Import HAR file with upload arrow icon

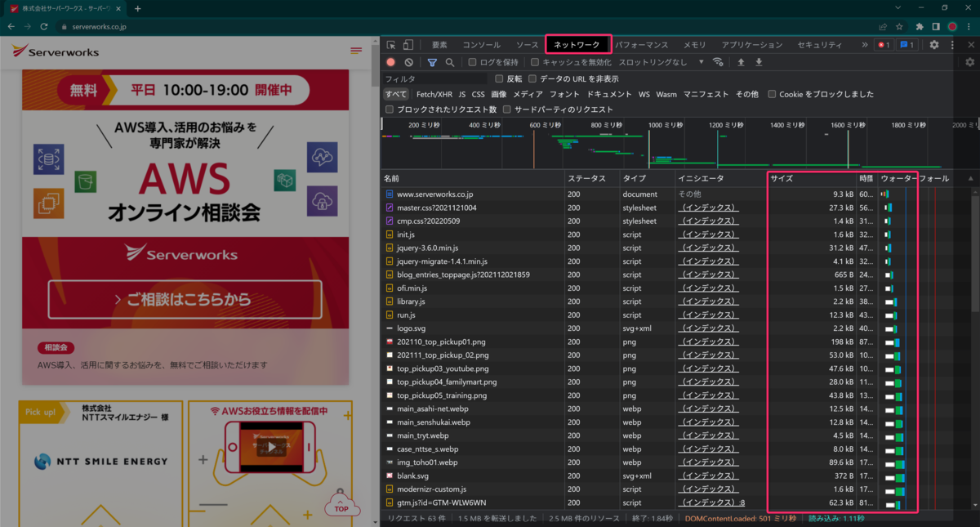pyautogui.click(x=741, y=62)
